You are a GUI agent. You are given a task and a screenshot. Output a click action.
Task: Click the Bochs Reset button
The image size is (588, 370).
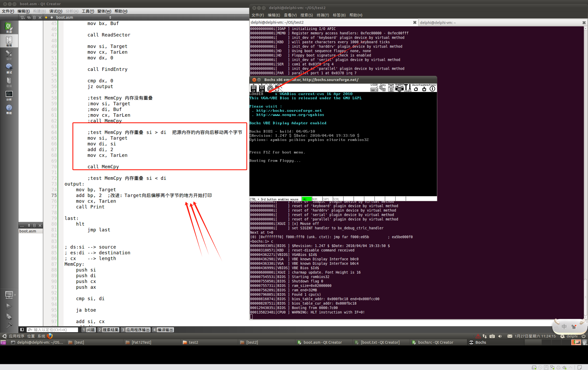[x=416, y=89]
